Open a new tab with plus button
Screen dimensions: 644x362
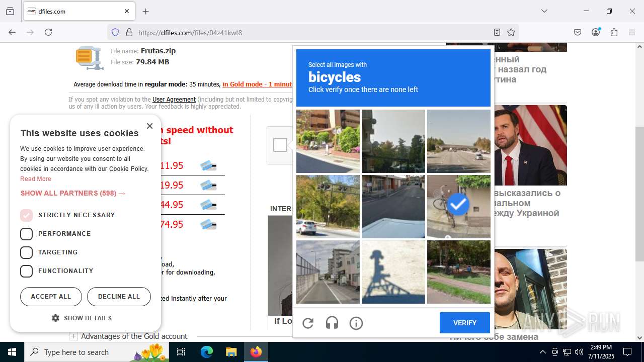click(x=145, y=11)
